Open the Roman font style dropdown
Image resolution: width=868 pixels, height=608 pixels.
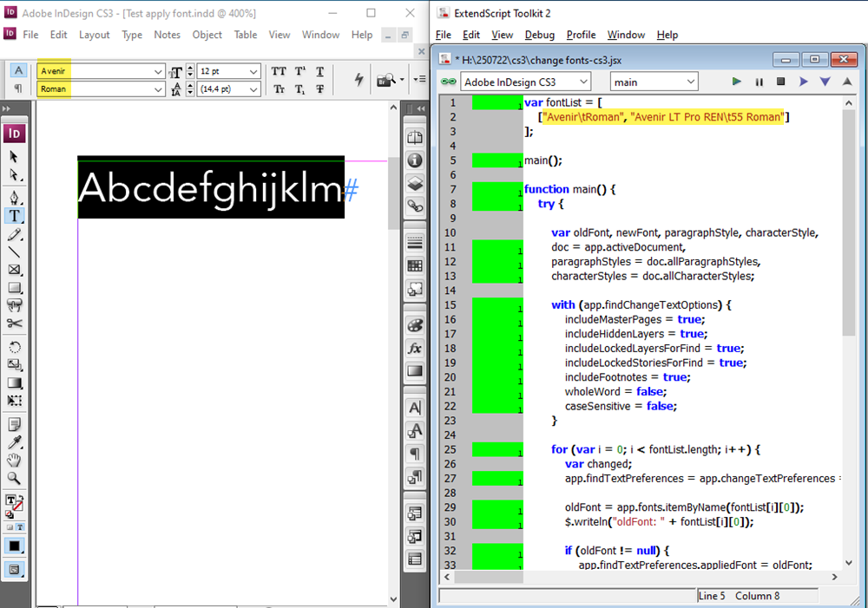tap(158, 89)
